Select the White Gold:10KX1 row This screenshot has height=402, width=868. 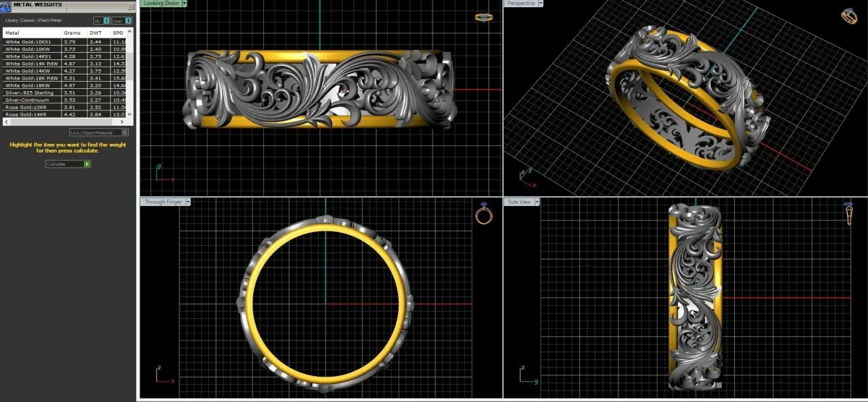click(65, 42)
